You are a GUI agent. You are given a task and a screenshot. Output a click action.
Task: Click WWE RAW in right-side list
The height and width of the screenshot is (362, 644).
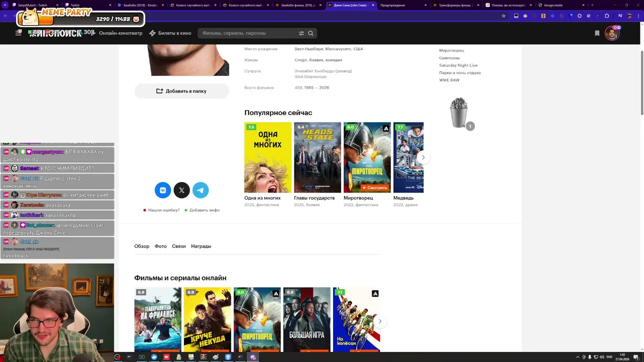[449, 80]
